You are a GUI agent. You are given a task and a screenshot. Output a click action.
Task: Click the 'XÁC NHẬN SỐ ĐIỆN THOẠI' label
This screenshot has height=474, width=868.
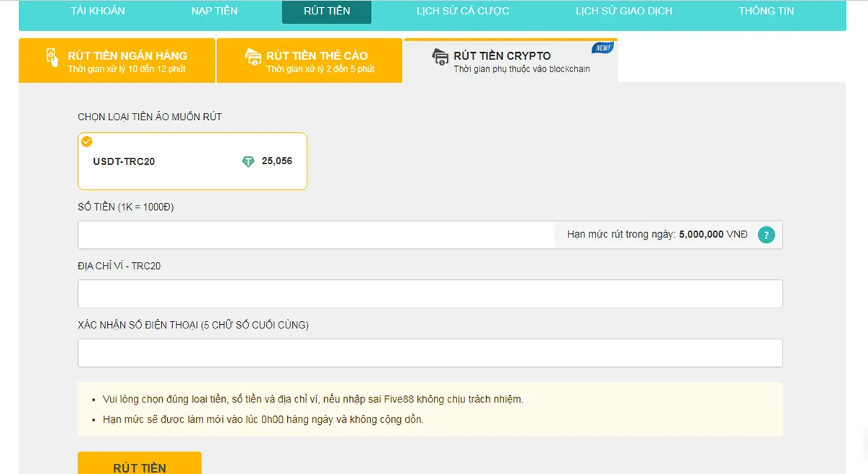[x=193, y=325]
